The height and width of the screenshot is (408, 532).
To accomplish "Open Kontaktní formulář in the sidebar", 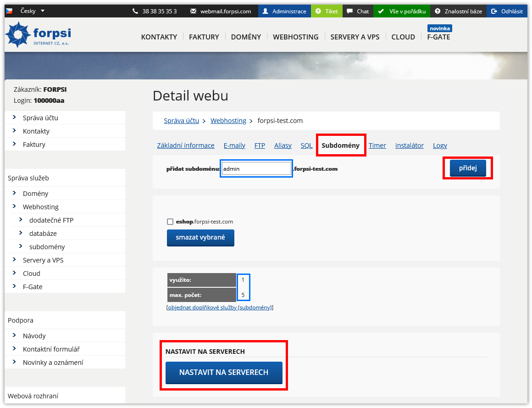I will (x=51, y=349).
